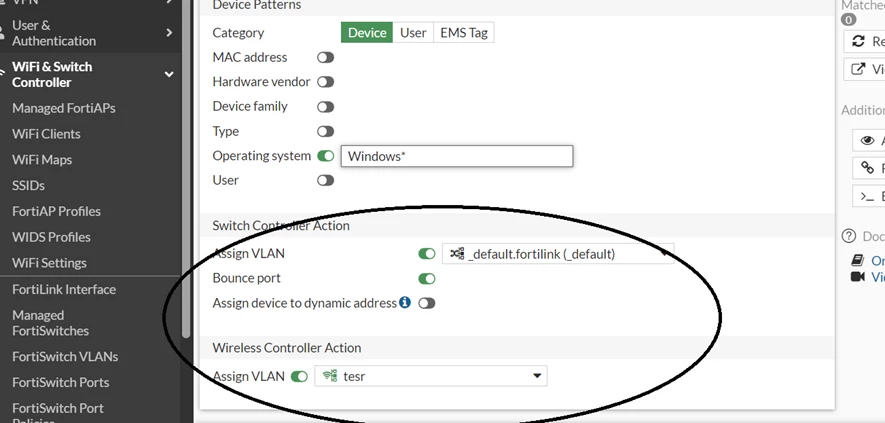Click the refresh icon in right panel

point(858,41)
